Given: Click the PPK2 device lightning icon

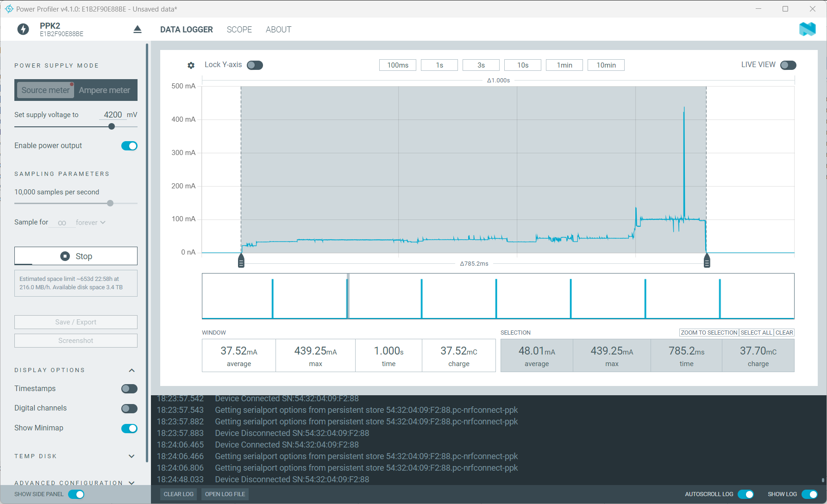Looking at the screenshot, I should click(x=23, y=30).
